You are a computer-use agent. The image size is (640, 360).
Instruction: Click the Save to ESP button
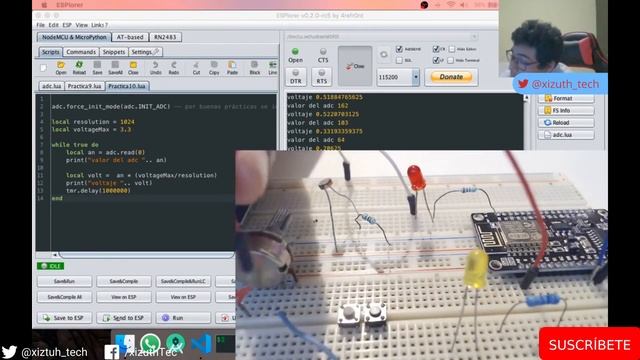[x=64, y=318]
